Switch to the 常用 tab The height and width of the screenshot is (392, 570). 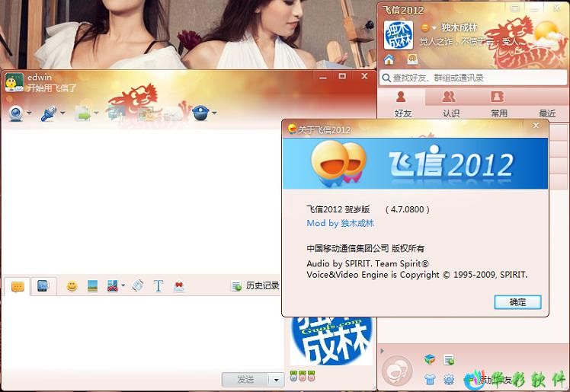click(x=498, y=104)
